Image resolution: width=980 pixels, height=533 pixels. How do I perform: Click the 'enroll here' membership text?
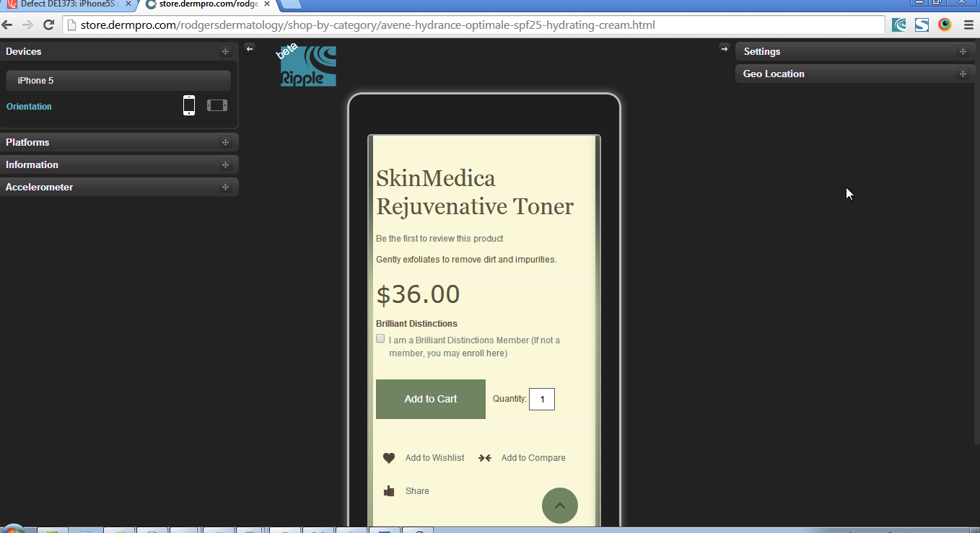click(x=484, y=353)
